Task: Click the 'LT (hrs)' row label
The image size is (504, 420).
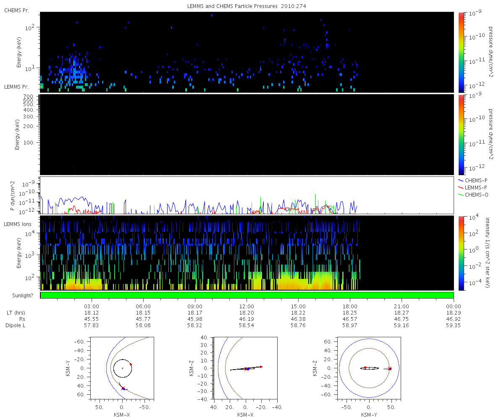Action: click(x=15, y=313)
